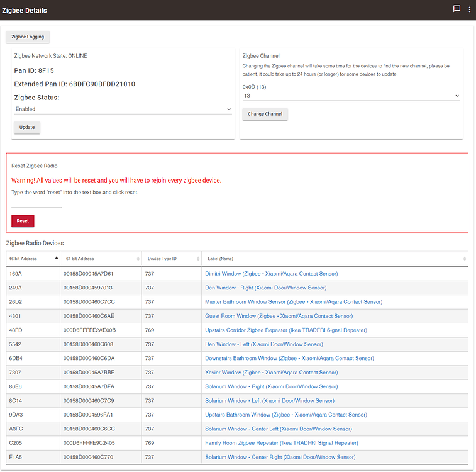Open the chat message icon in header
The image size is (476, 472).
pos(457,9)
